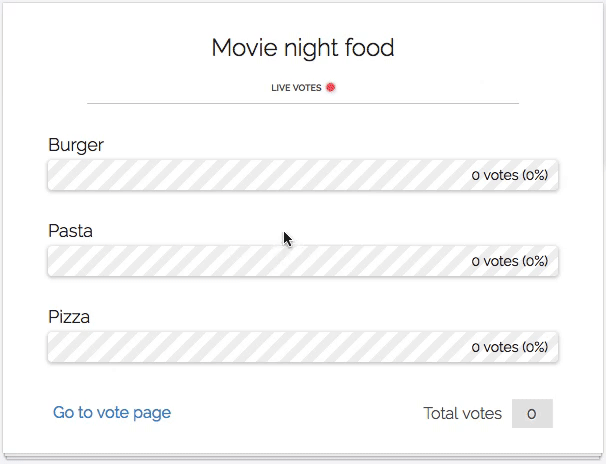Click the Total votes label

click(x=463, y=413)
